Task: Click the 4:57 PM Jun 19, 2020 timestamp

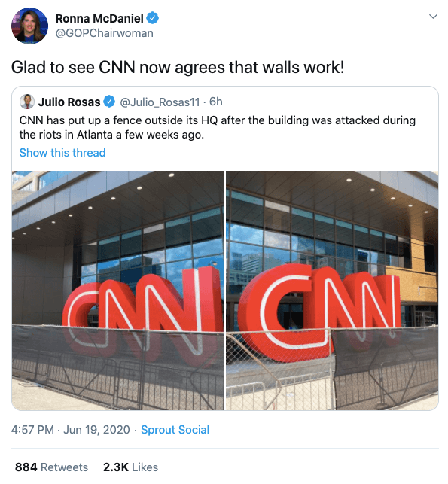Action: point(70,430)
